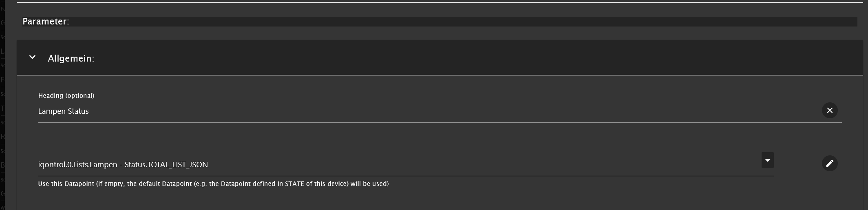Select the Heading (optional) label
Viewport: 868px width, 210px height.
click(66, 96)
